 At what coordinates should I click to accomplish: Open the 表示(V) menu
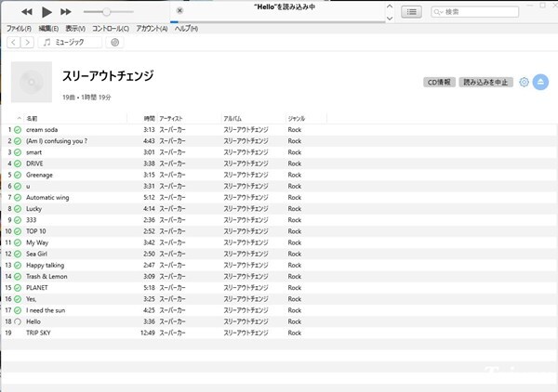(75, 29)
